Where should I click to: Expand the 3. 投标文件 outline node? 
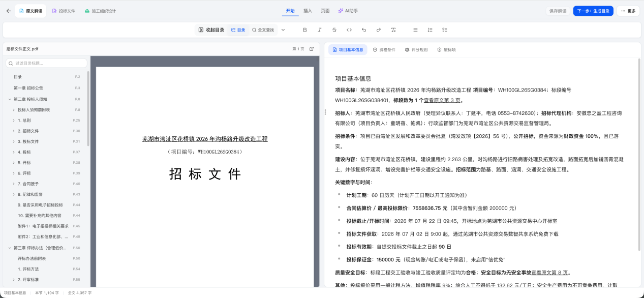coord(14,141)
